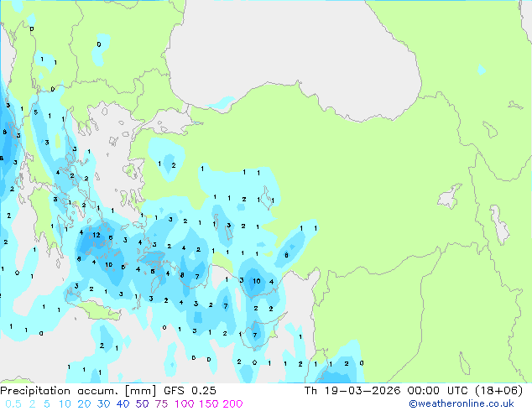This screenshot has height=411, width=532.
Task: Select the 'GFS 0.25' model label
Action: (190, 391)
